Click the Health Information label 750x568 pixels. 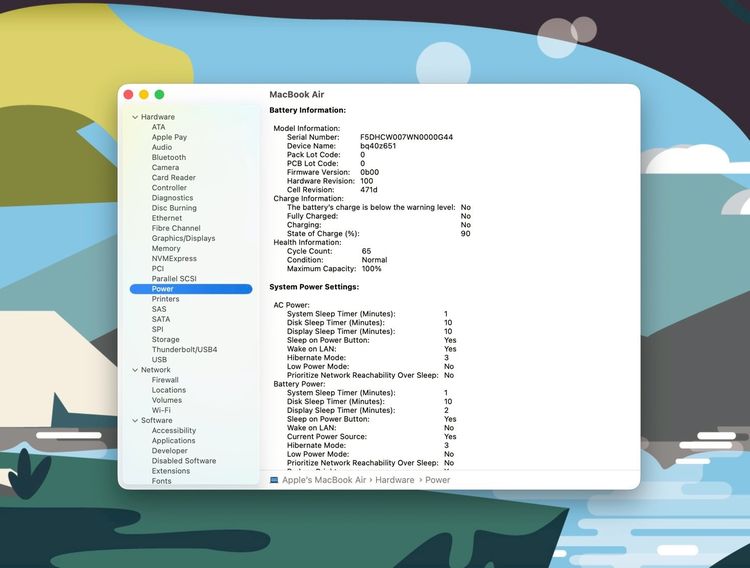[308, 243]
